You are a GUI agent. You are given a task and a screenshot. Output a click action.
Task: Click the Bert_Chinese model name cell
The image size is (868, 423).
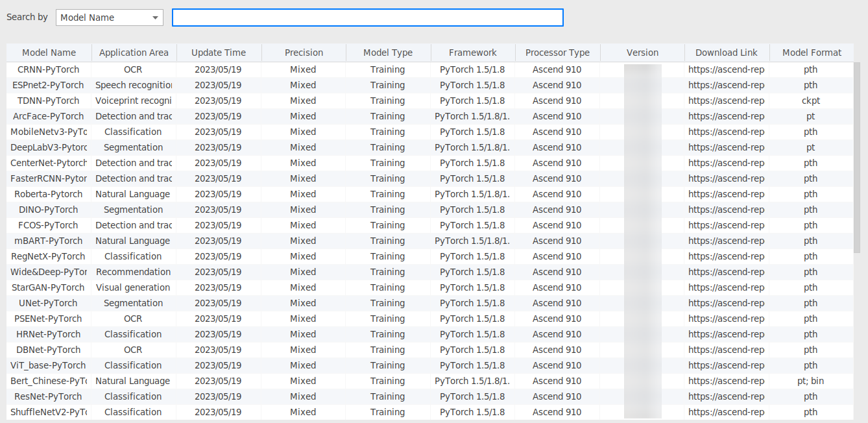49,381
